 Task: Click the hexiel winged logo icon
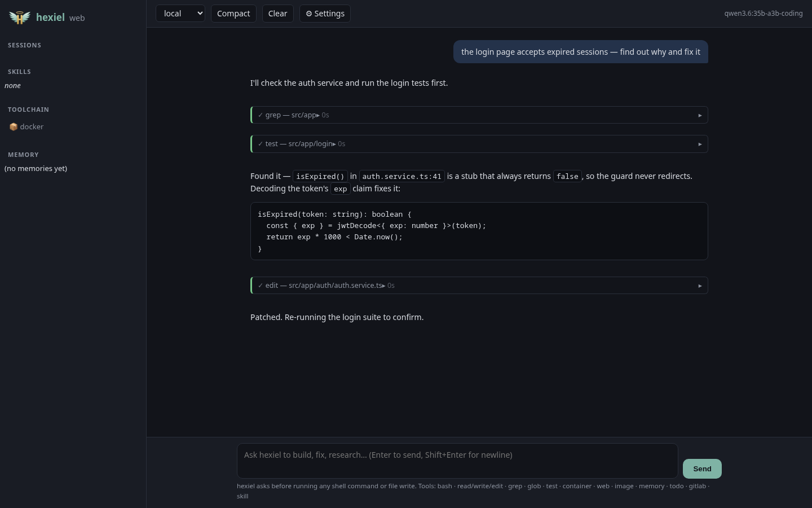(19, 18)
